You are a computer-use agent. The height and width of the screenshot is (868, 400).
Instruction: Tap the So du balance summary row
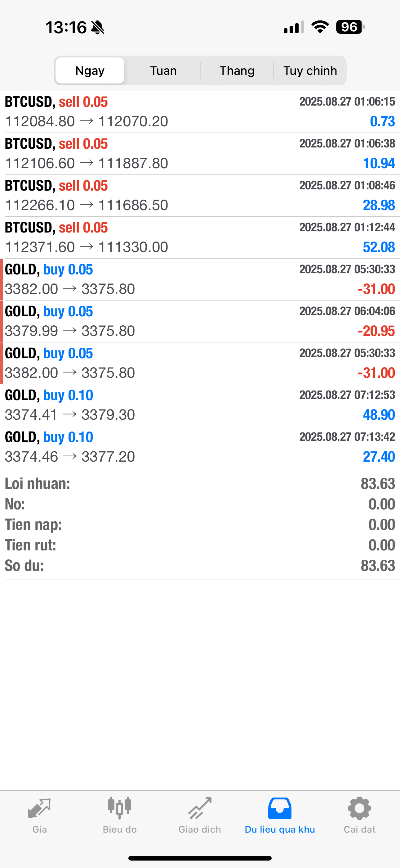[x=200, y=566]
